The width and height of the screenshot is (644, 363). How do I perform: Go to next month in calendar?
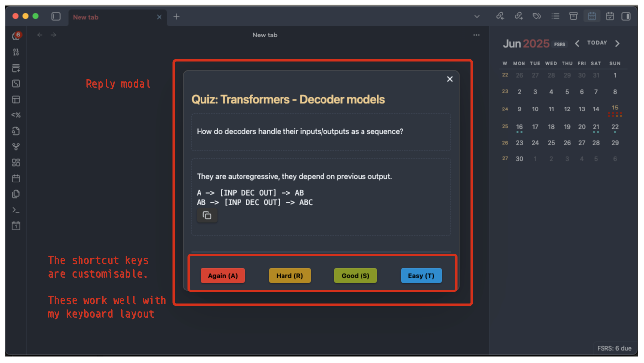click(617, 44)
